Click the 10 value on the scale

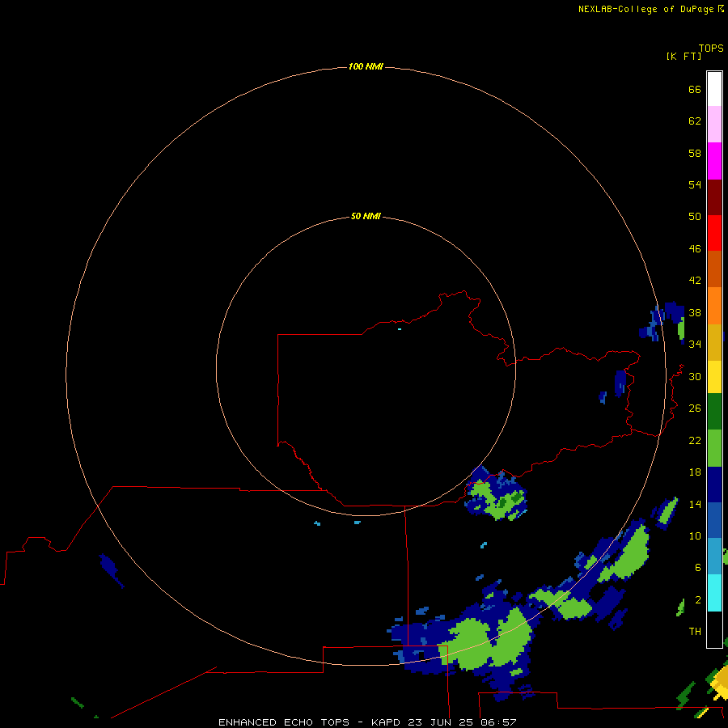click(x=695, y=535)
